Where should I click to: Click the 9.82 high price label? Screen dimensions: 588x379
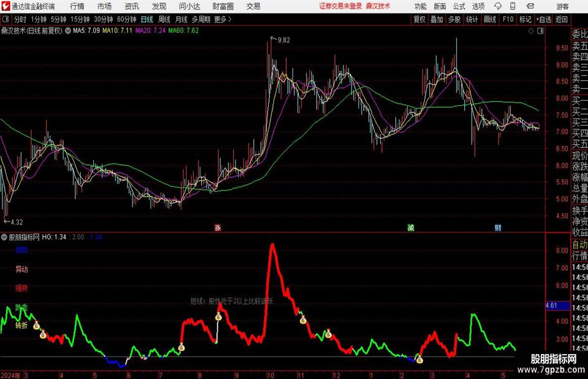coord(284,40)
